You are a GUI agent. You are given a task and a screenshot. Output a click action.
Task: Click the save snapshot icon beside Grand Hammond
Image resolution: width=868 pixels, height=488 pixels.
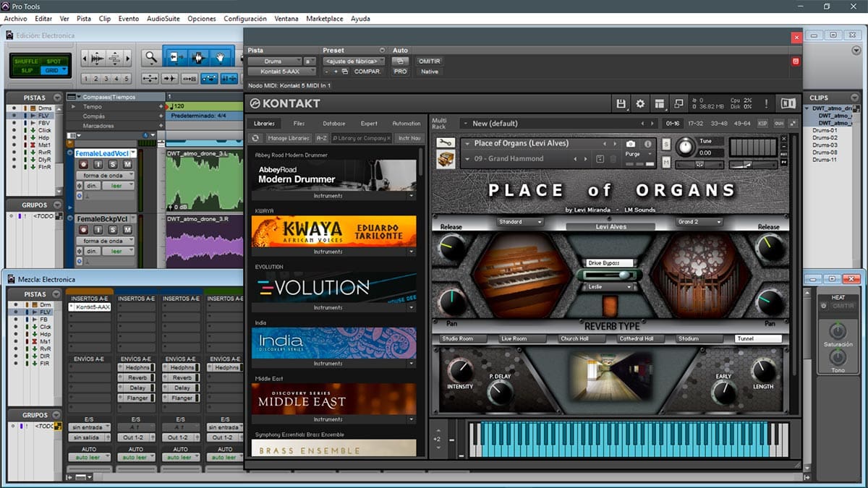(x=600, y=158)
